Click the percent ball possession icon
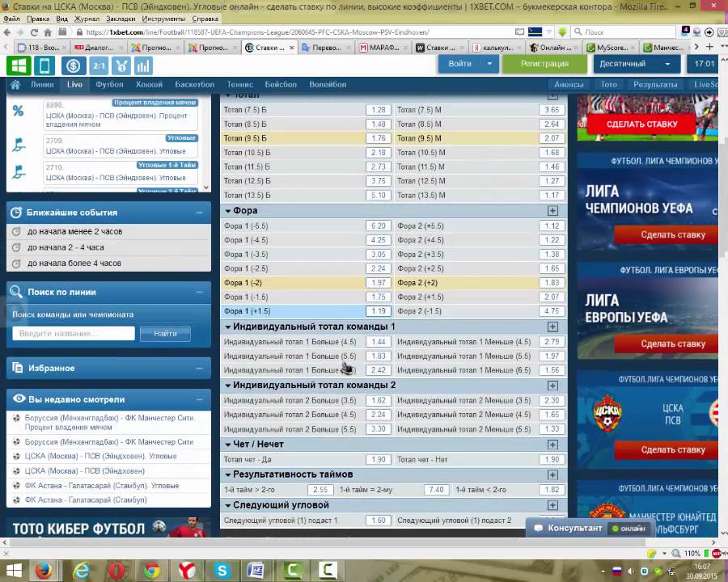728x582 pixels. [x=18, y=111]
